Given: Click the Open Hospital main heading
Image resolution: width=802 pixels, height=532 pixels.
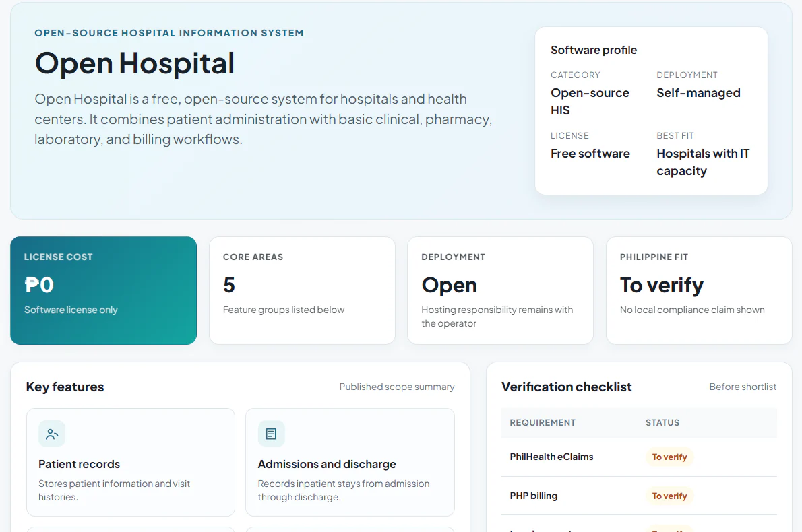Looking at the screenshot, I should (x=135, y=63).
